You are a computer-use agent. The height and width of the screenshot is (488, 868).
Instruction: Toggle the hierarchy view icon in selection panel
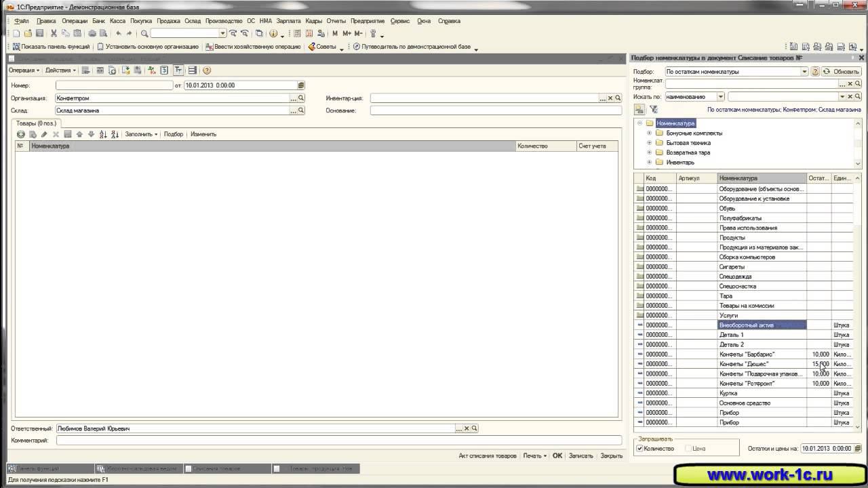click(639, 109)
